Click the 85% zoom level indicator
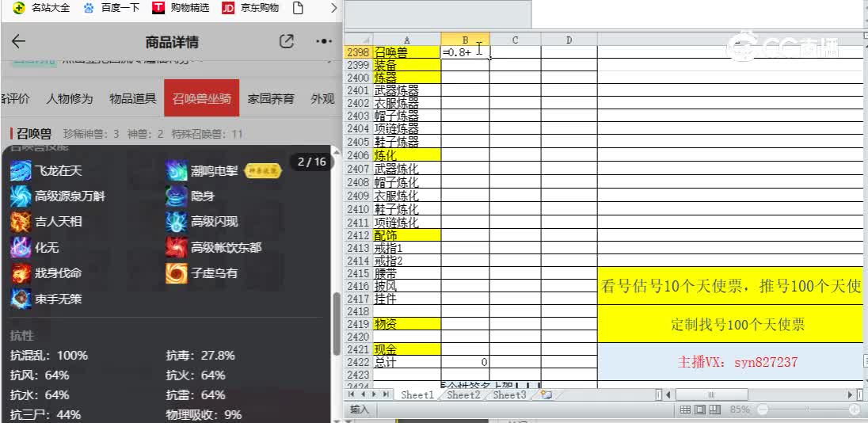 click(x=740, y=410)
